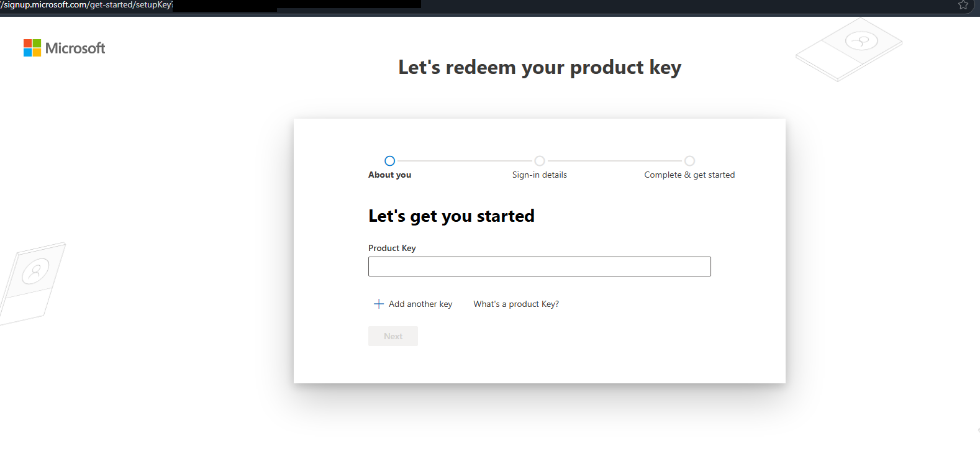The image size is (980, 456).
Task: Click the Let's get you started heading
Action: (x=451, y=216)
